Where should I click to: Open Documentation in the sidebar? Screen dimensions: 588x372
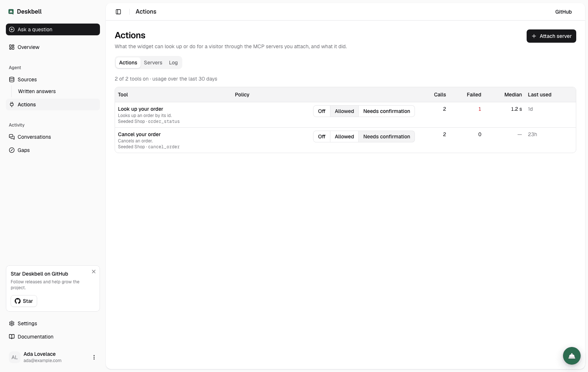point(53,337)
